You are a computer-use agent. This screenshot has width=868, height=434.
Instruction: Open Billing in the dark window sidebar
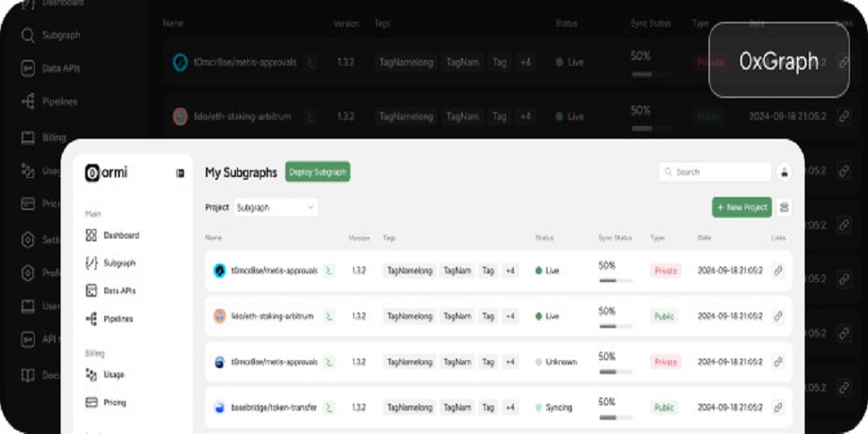43,137
